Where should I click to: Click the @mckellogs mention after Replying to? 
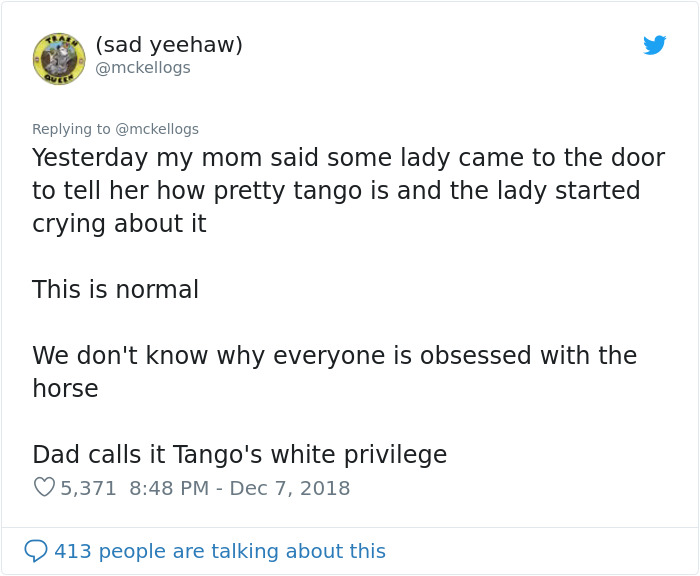[157, 129]
